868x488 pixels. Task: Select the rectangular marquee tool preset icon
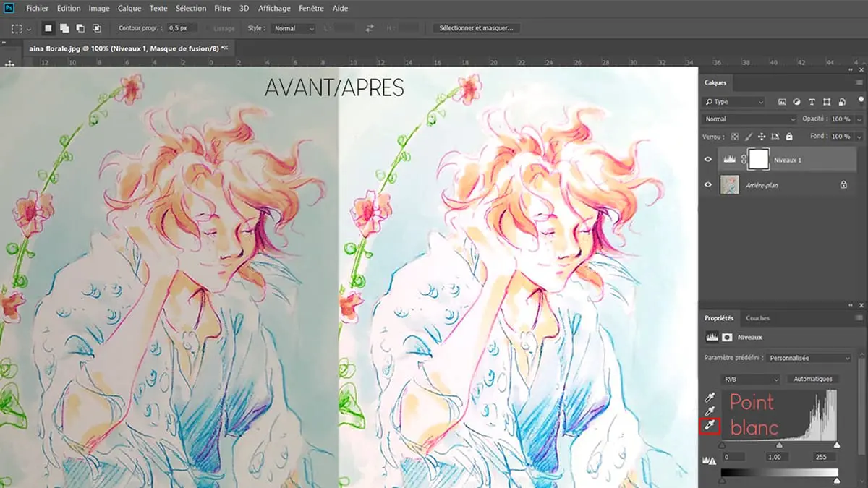pyautogui.click(x=17, y=28)
